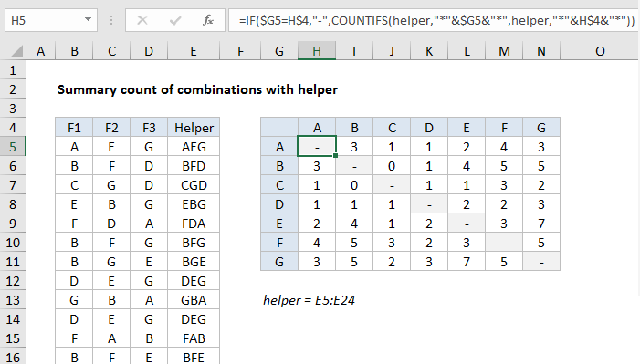
Task: Select column I header
Action: pos(354,51)
